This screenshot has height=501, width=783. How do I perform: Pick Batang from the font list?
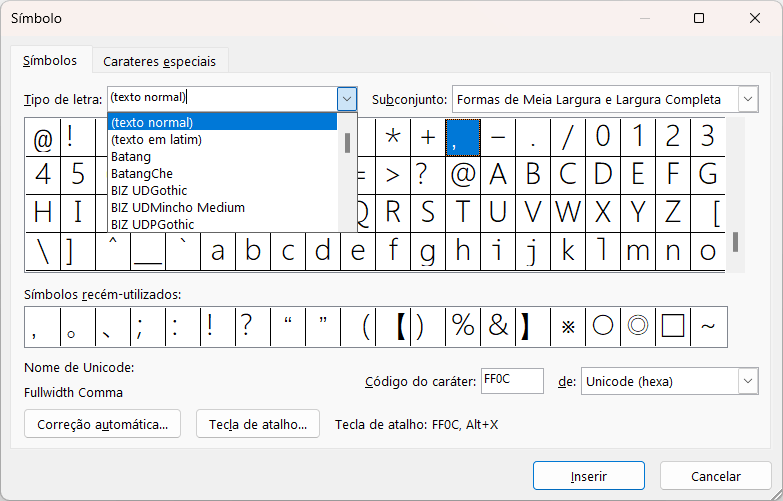tap(222, 156)
